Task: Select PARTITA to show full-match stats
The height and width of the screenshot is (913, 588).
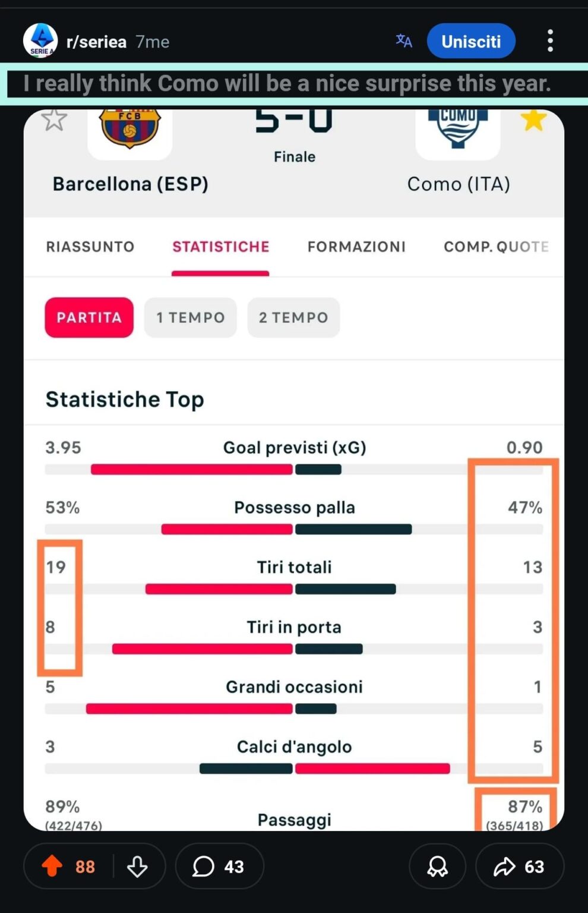Action: [x=88, y=317]
